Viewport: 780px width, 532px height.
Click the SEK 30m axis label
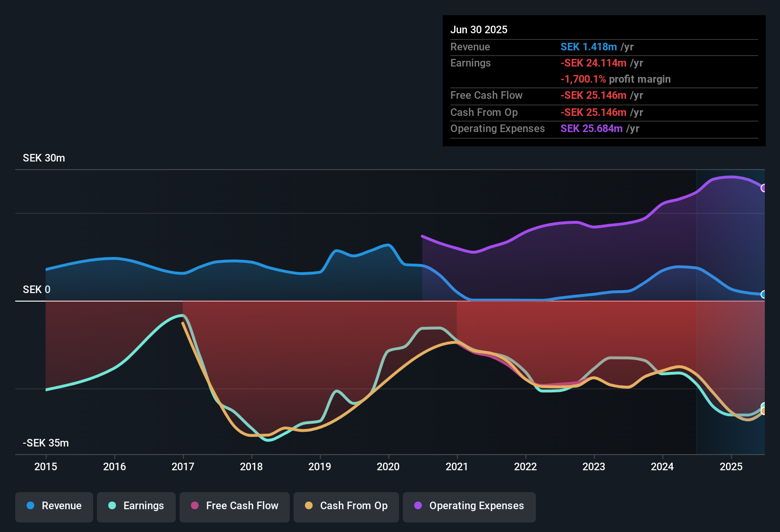point(44,158)
